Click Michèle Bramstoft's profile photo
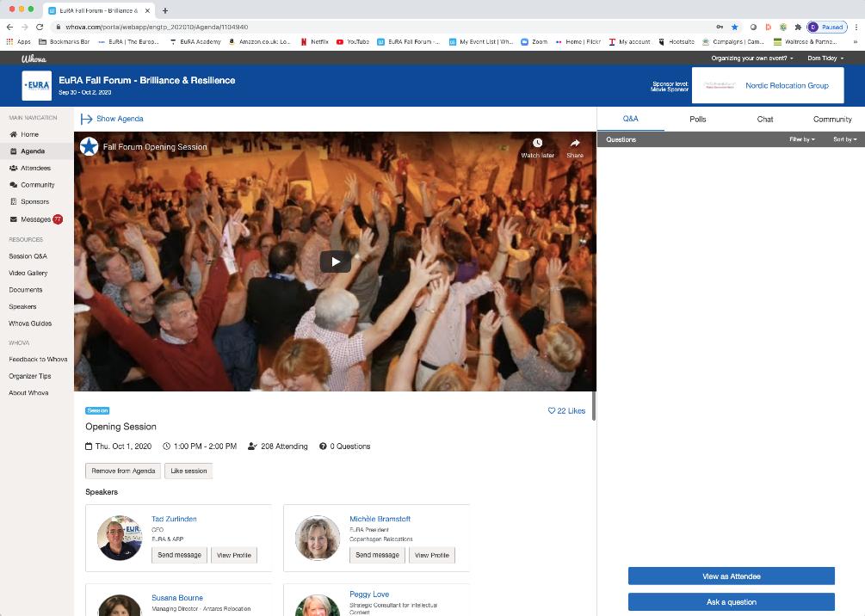The height and width of the screenshot is (616, 865). [318, 538]
